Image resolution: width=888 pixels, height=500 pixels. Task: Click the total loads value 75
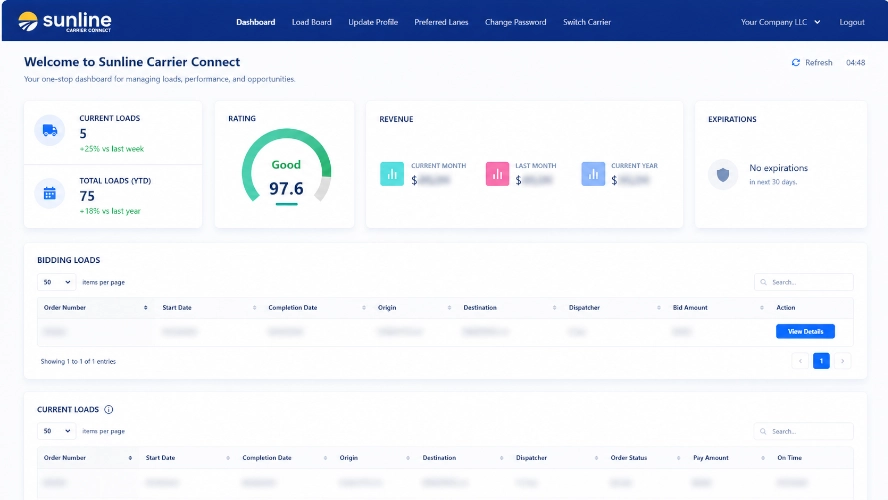[87, 196]
